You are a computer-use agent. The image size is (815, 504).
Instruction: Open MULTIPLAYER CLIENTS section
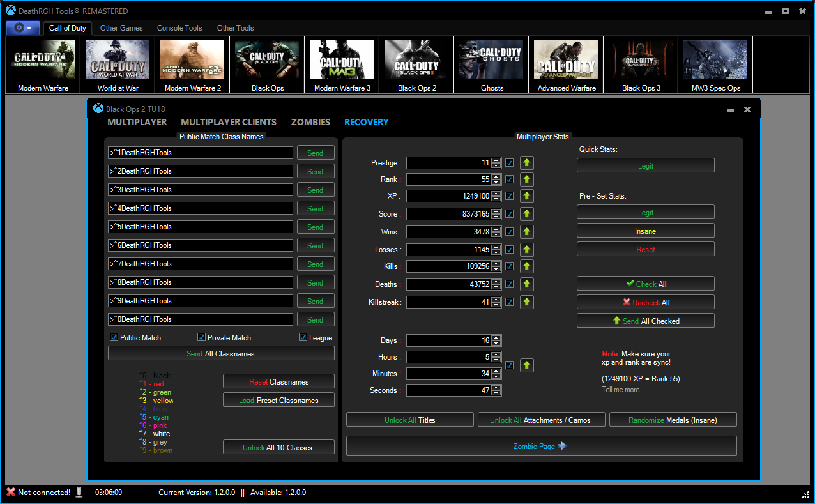coord(229,122)
